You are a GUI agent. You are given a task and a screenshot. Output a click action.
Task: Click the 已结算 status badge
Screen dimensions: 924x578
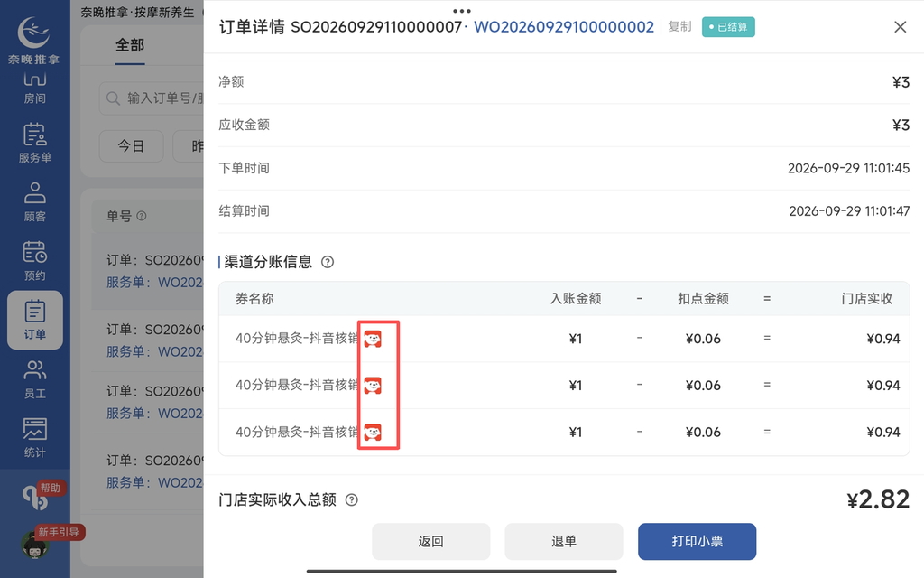[728, 27]
